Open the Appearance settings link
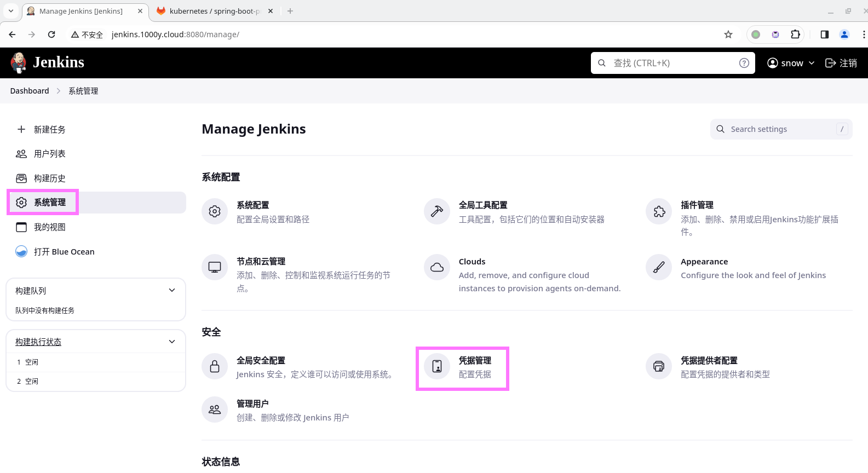The height and width of the screenshot is (473, 868). [704, 262]
